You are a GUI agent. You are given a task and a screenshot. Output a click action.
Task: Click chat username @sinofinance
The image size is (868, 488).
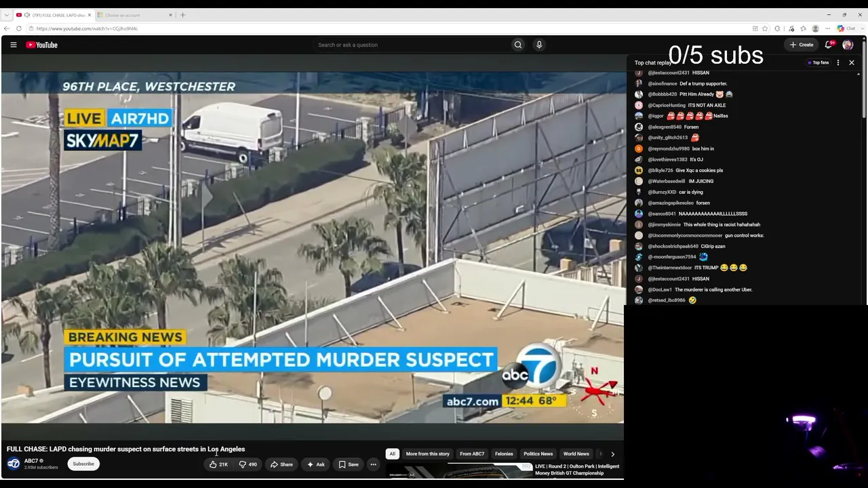[663, 83]
